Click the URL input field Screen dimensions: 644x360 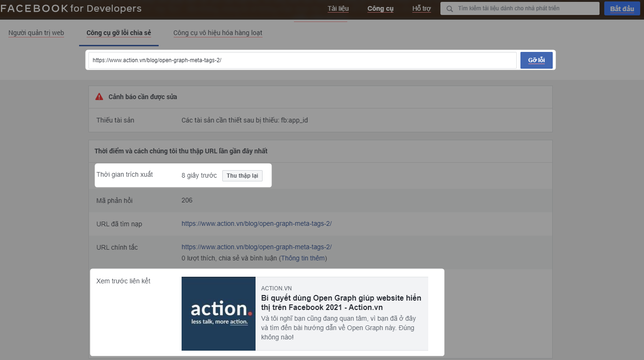pos(302,60)
